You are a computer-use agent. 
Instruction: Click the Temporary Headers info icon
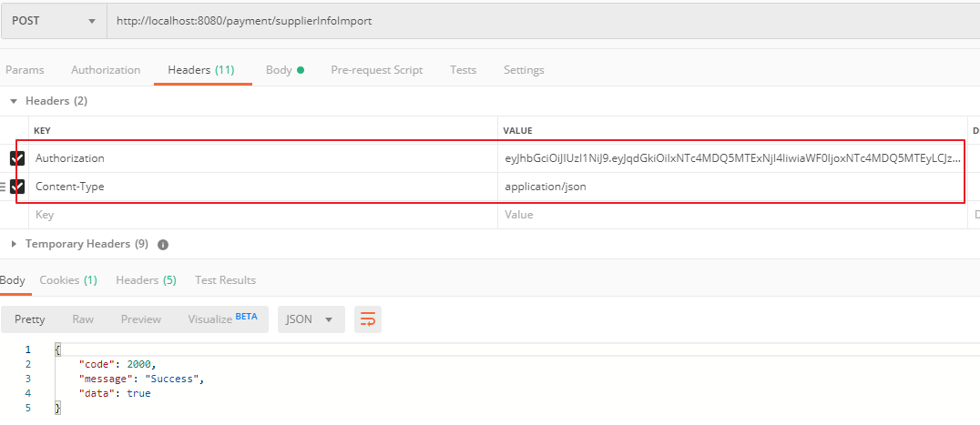point(163,245)
